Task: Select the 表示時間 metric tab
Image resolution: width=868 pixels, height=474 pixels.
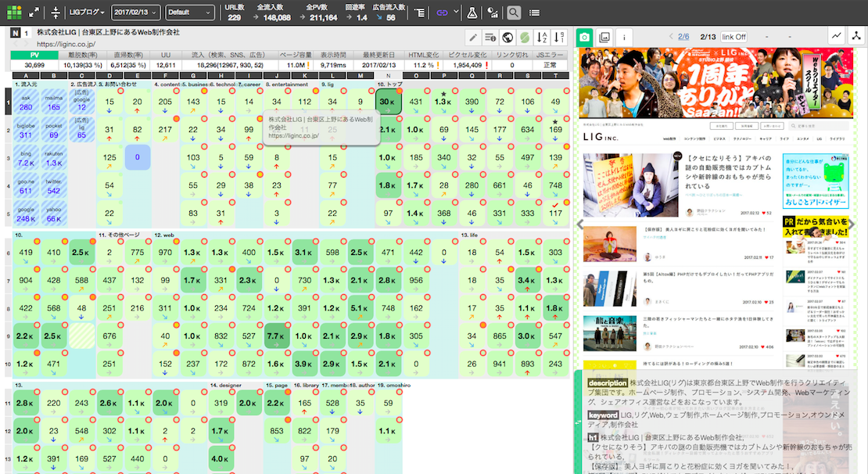Action: (332, 55)
